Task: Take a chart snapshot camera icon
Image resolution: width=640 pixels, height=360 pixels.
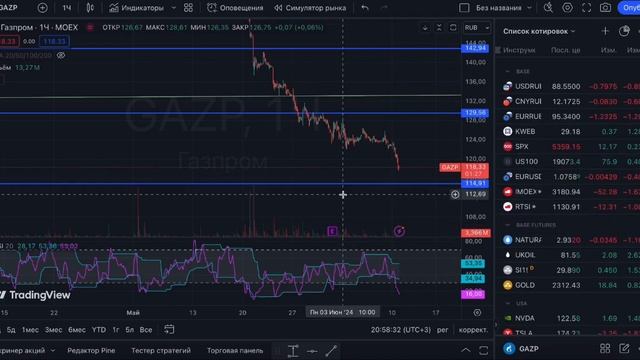Action: [605, 8]
